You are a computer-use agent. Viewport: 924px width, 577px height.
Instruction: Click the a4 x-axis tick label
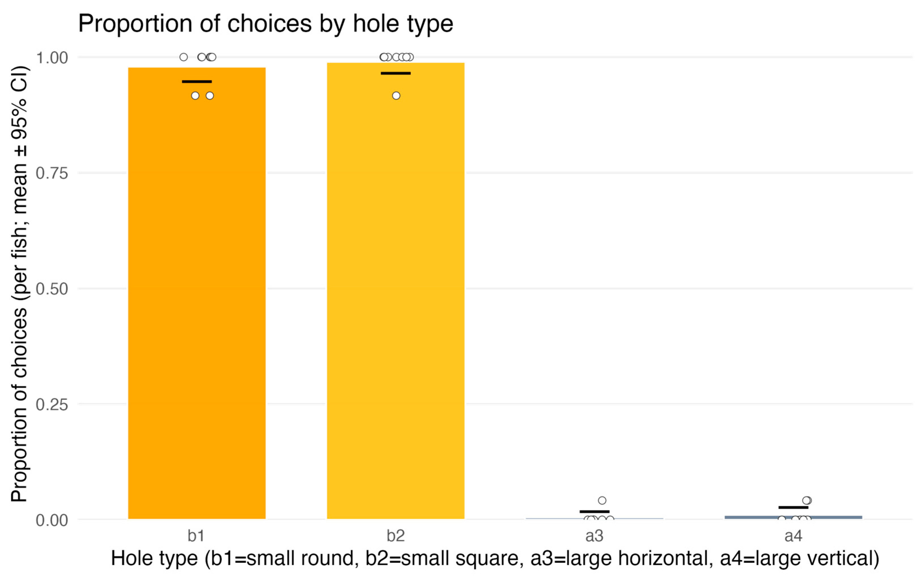click(x=793, y=536)
